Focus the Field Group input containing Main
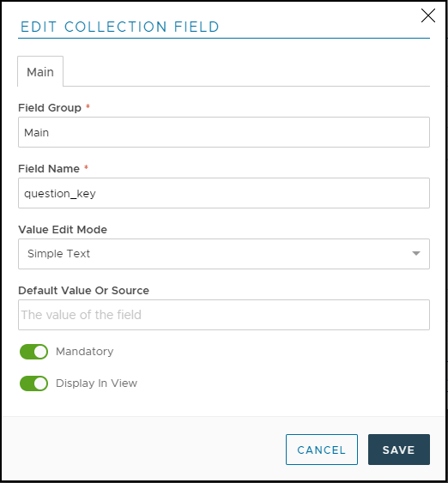 tap(224, 132)
